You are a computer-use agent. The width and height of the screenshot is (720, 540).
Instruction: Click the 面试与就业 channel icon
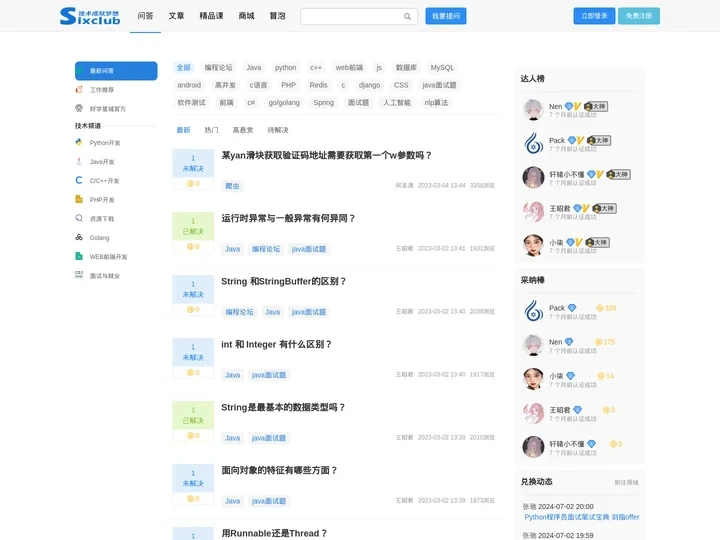point(79,275)
